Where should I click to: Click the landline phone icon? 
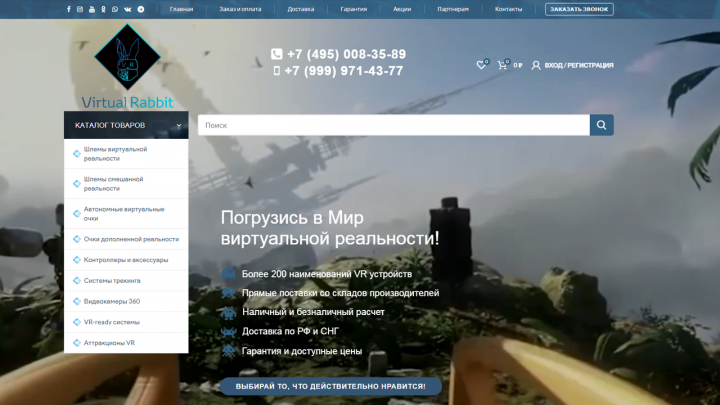pos(276,54)
